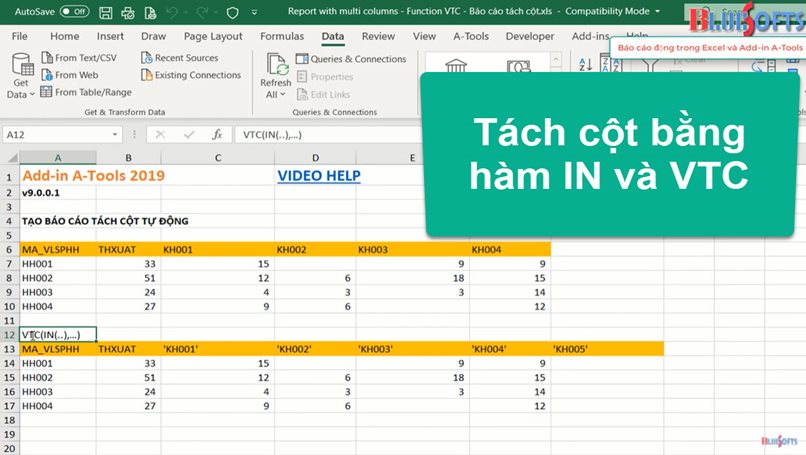Switch to the Formulas tab
This screenshot has width=806, height=455.
(x=282, y=36)
